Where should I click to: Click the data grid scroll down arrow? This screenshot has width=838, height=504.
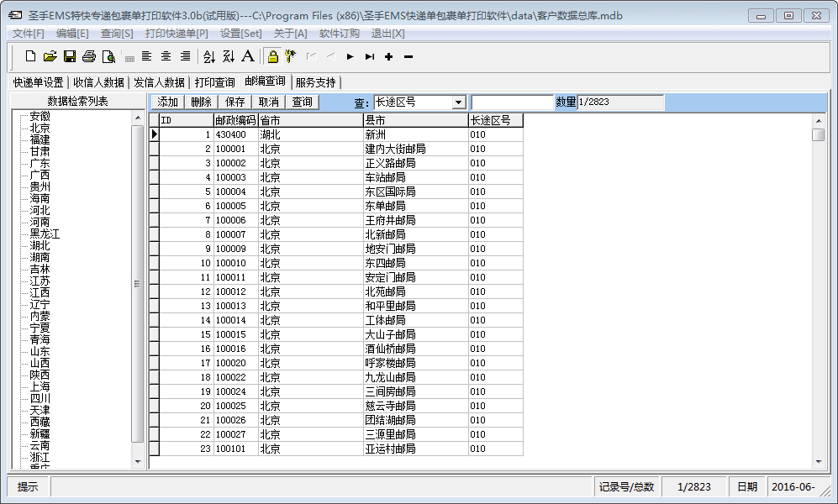[x=819, y=462]
